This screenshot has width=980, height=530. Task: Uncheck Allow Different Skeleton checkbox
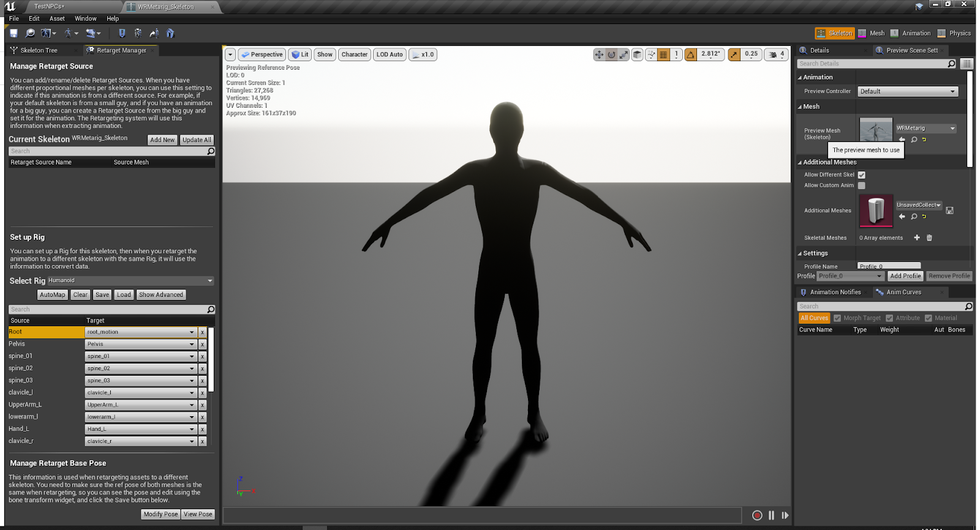[x=862, y=175]
